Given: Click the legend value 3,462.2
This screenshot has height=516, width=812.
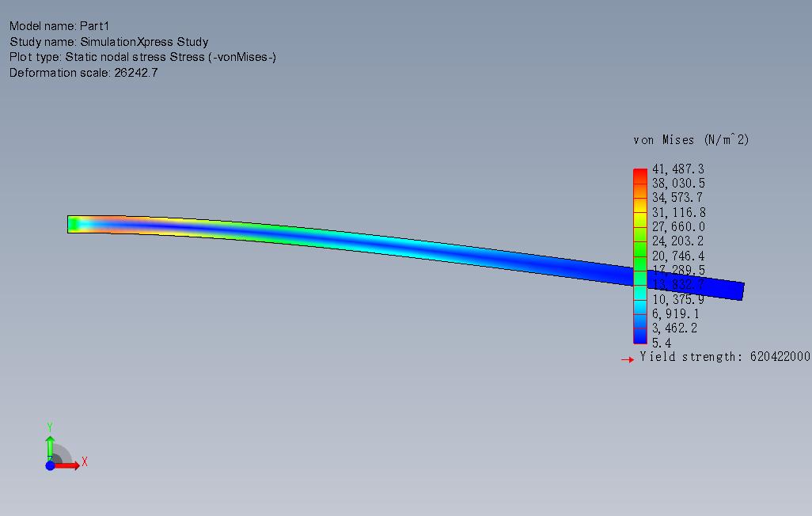Looking at the screenshot, I should (x=674, y=328).
